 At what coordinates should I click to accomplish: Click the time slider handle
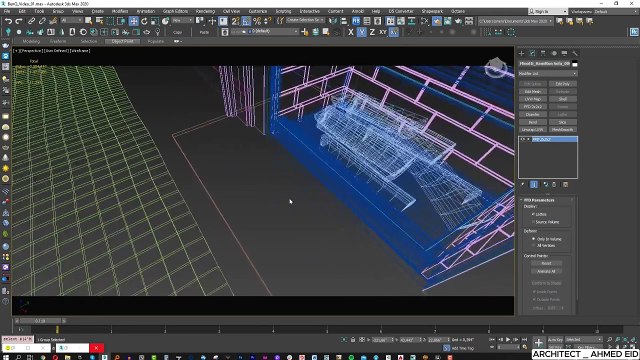(40, 321)
